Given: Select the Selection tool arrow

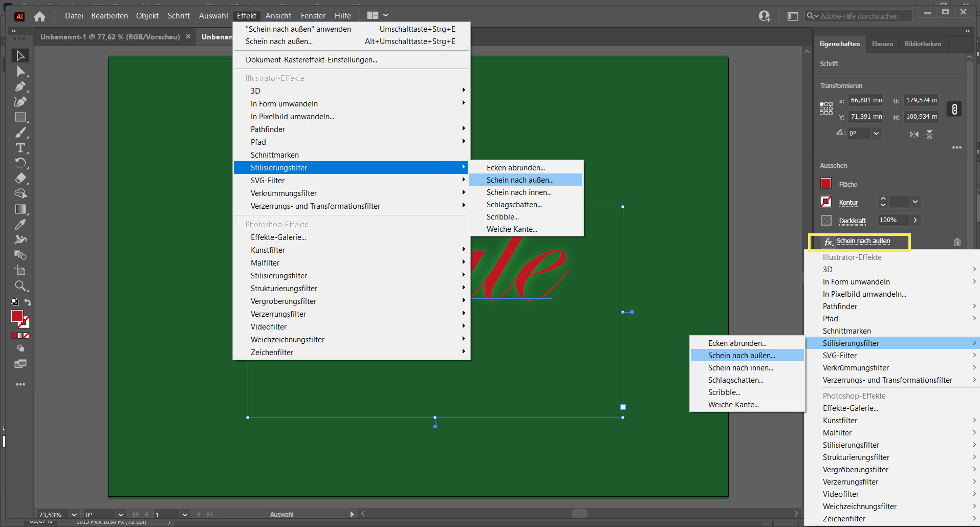Looking at the screenshot, I should (20, 56).
